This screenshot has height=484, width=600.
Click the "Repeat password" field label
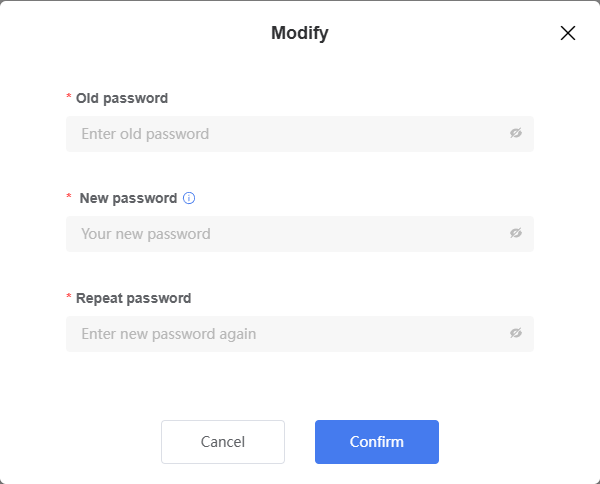(x=134, y=298)
